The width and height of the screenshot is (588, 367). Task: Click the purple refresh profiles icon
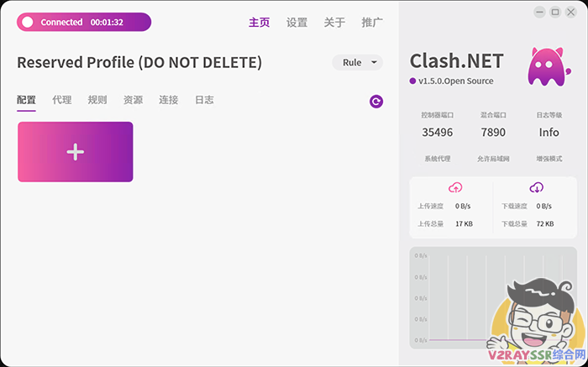[376, 102]
